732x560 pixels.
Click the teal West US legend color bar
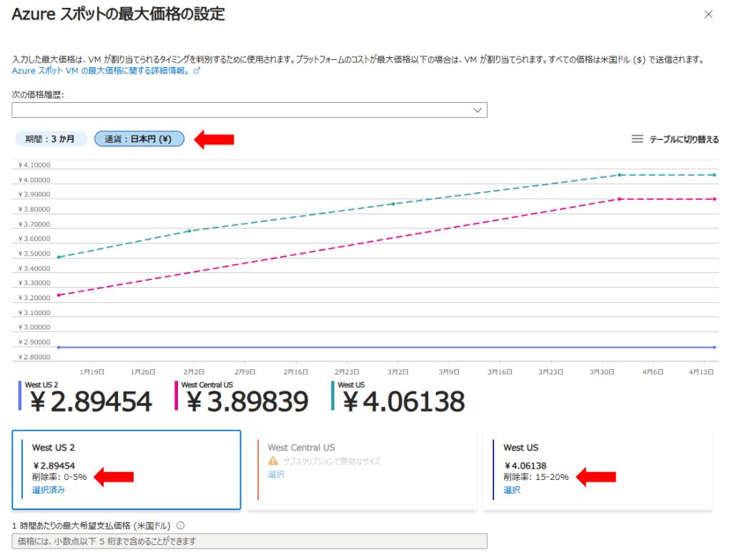pos(332,396)
